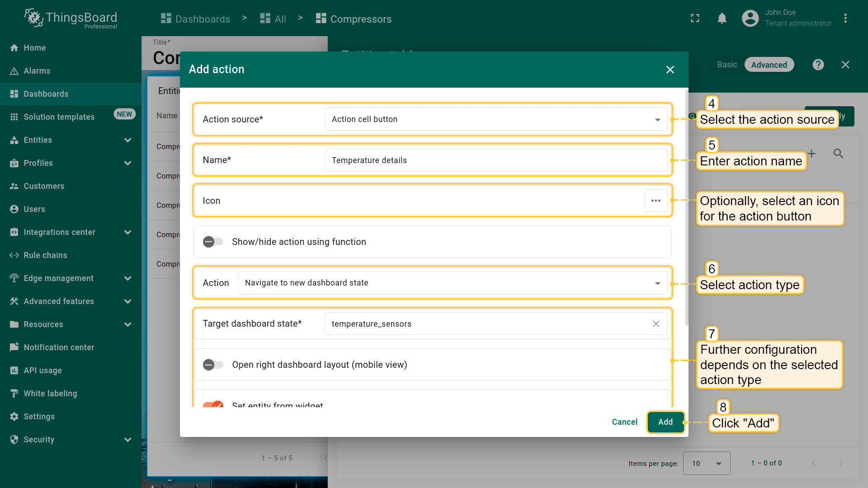
Task: Switch to Basic mode toggle
Action: tap(727, 65)
